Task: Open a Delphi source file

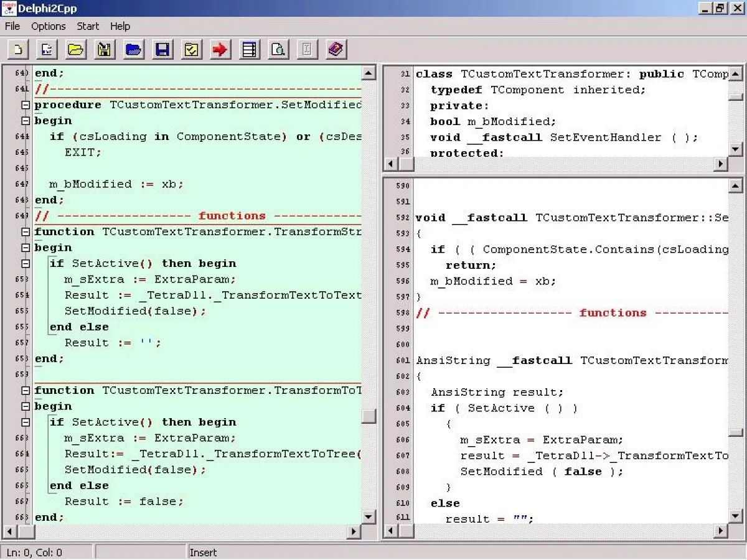Action: point(75,49)
